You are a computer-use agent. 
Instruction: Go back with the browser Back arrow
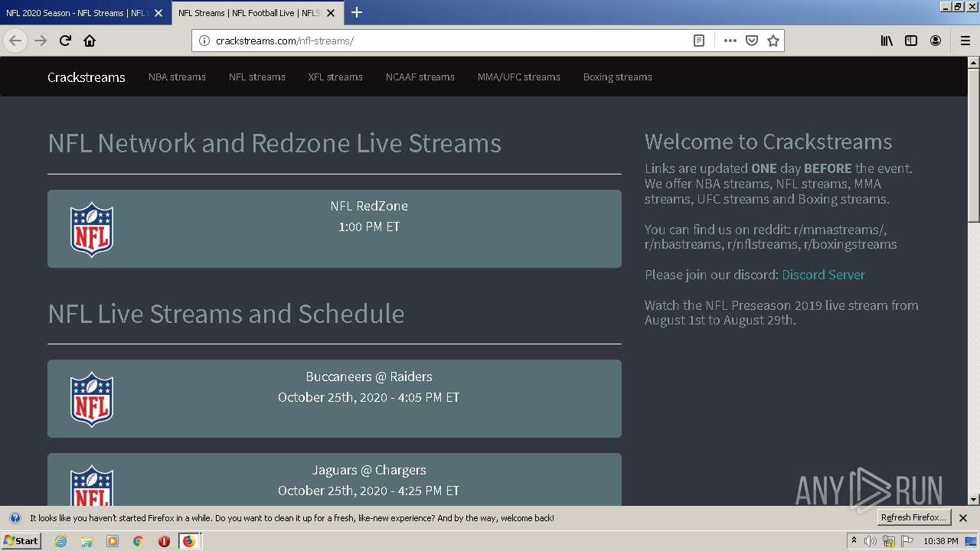click(x=15, y=41)
